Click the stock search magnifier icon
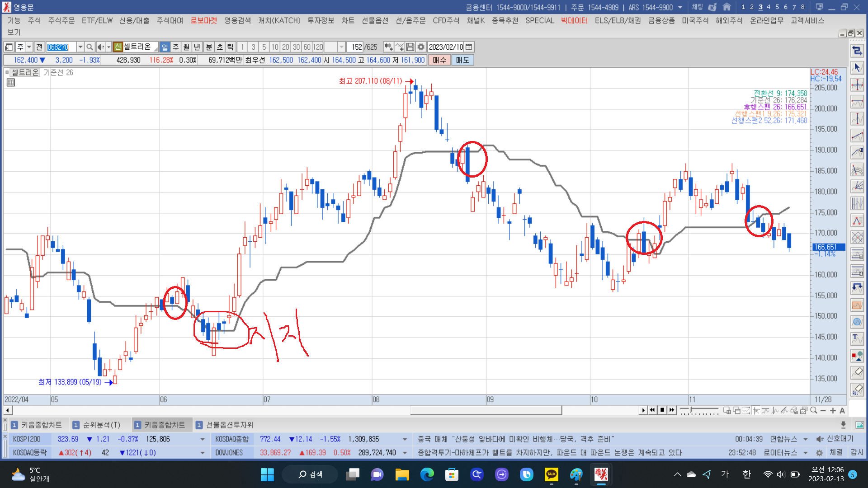 click(x=90, y=47)
